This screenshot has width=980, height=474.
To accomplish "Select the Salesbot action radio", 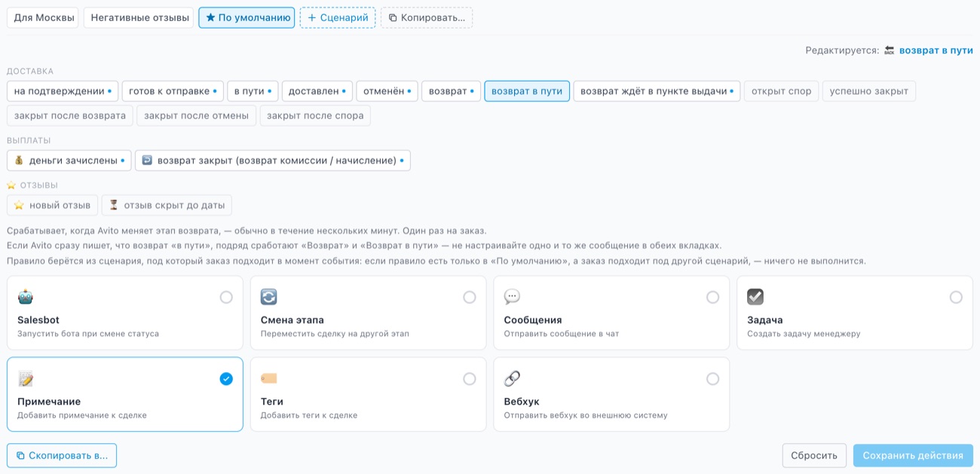I will click(x=226, y=297).
